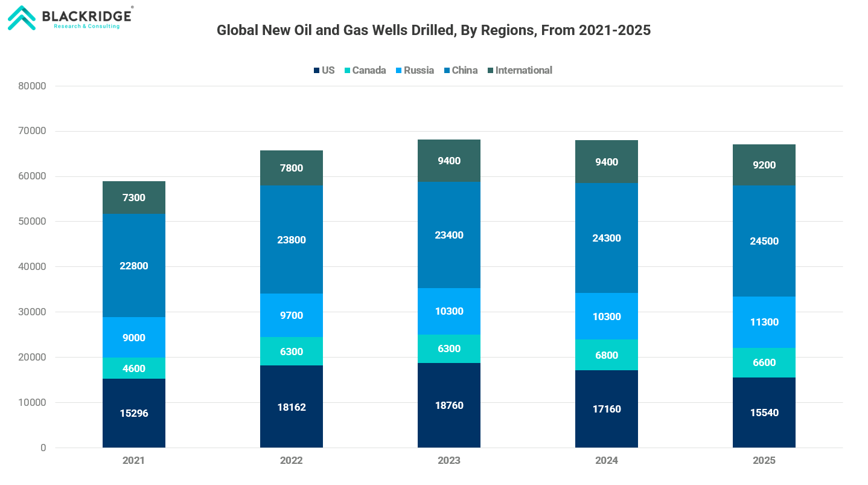868x485 pixels.
Task: Select the 2025 International segment 9200
Action: click(x=764, y=165)
